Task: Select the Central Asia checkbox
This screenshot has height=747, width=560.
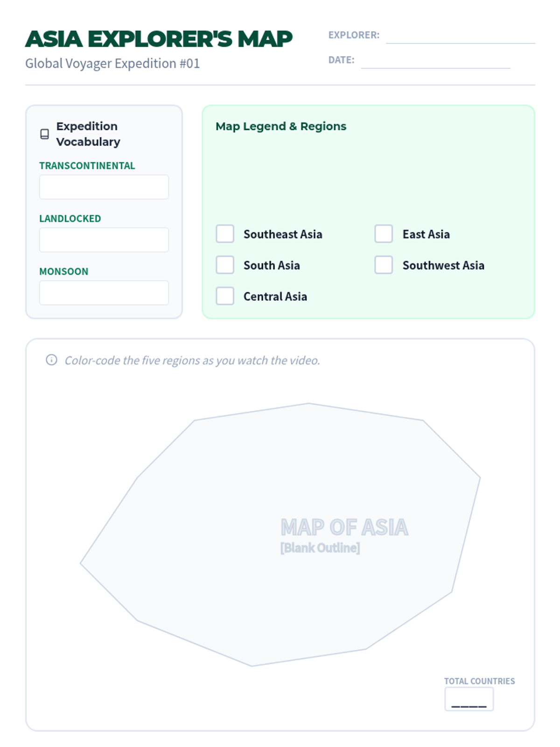Action: 225,296
